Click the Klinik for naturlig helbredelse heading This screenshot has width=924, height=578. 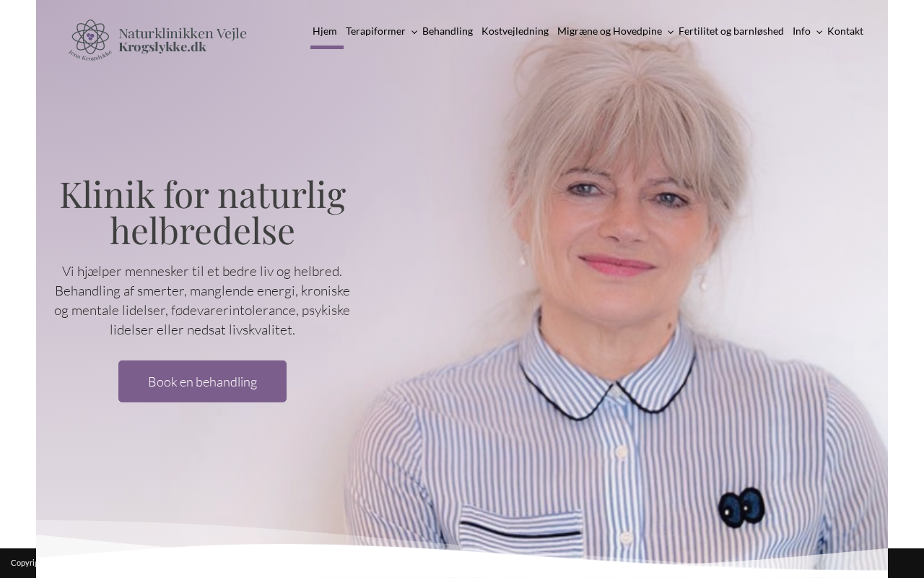coord(202,212)
